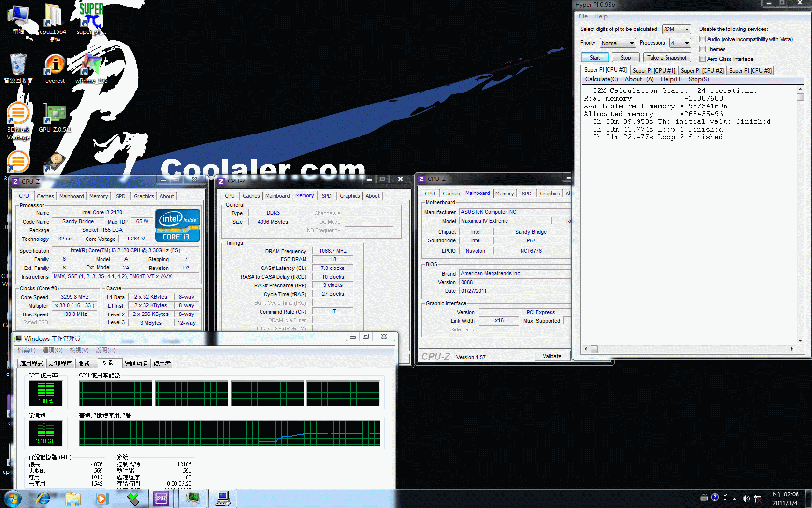Click the Intel Core i3 logo in CPU-Z
This screenshot has height=508, width=812.
tap(177, 225)
